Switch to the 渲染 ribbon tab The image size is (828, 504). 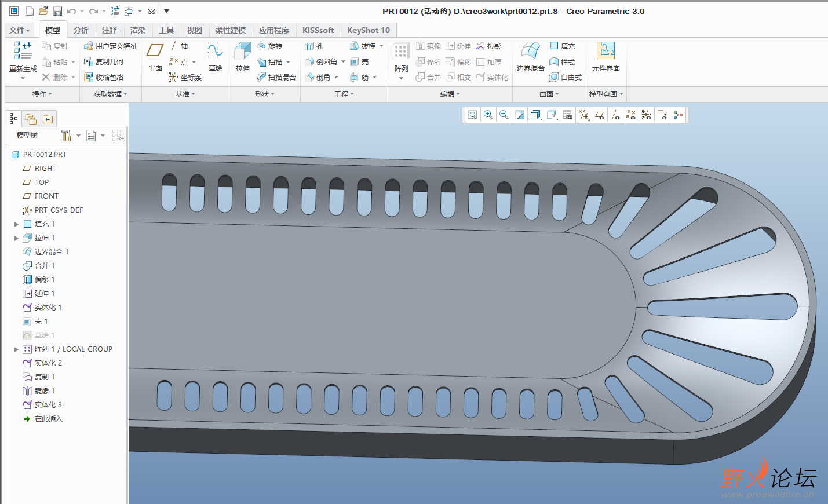[x=138, y=30]
